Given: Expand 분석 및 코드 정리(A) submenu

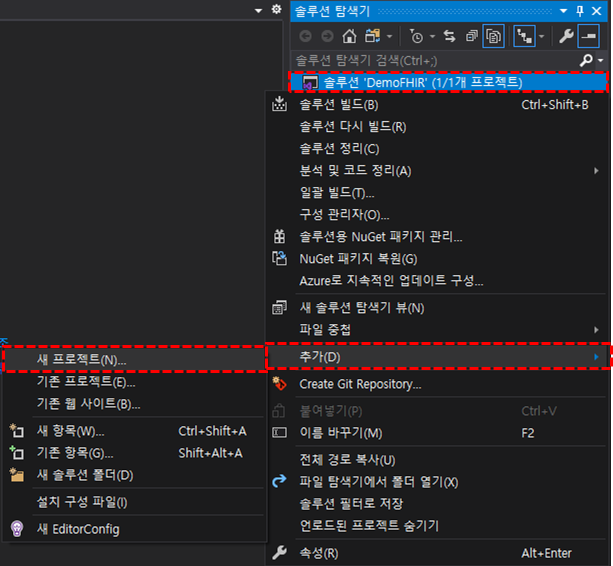Looking at the screenshot, I should coord(436,171).
